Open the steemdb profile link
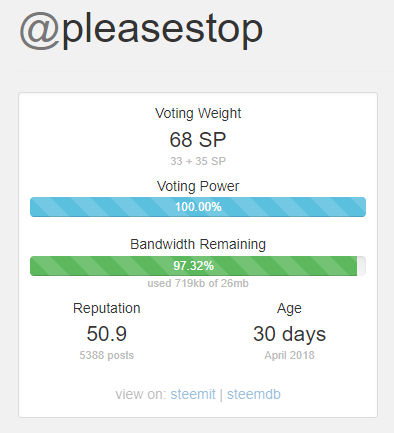Image resolution: width=394 pixels, height=433 pixels. pyautogui.click(x=254, y=394)
